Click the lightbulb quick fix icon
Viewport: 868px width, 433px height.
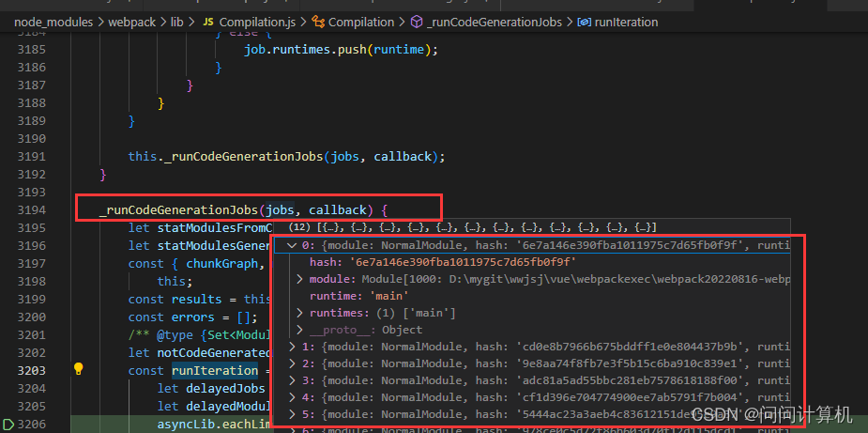(79, 369)
